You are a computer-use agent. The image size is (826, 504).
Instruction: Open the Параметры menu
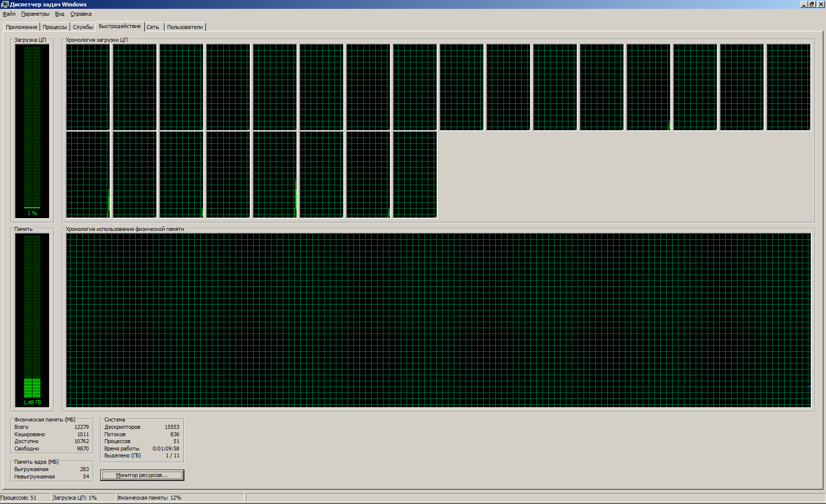35,14
